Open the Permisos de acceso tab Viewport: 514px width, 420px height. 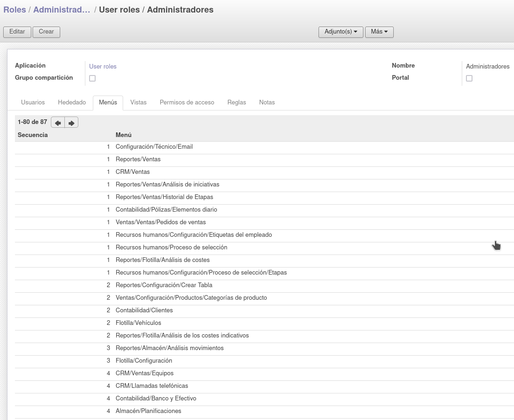point(187,103)
